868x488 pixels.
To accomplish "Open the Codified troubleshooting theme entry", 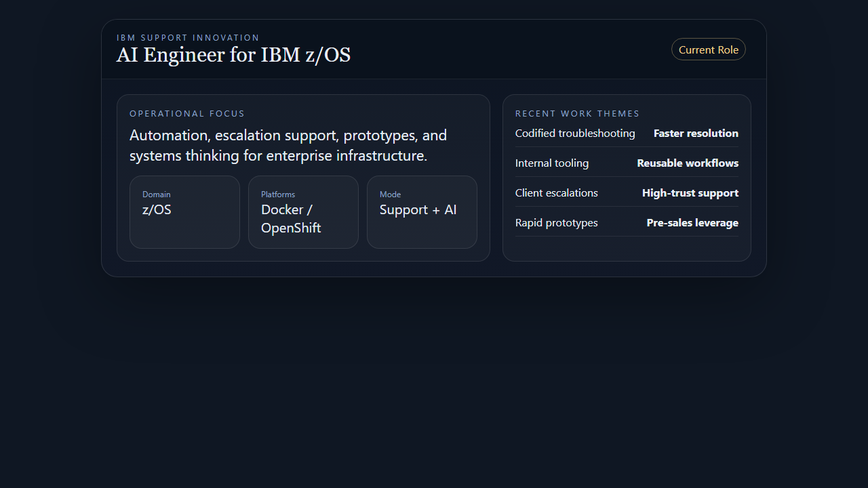I will pyautogui.click(x=574, y=133).
